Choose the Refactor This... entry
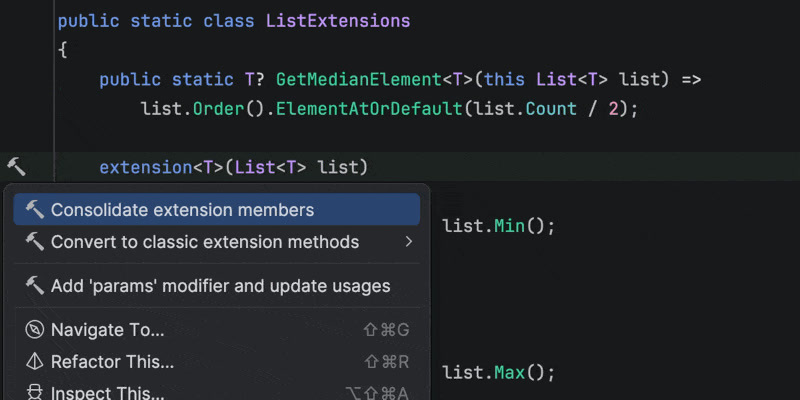The image size is (800, 400). [x=112, y=362]
